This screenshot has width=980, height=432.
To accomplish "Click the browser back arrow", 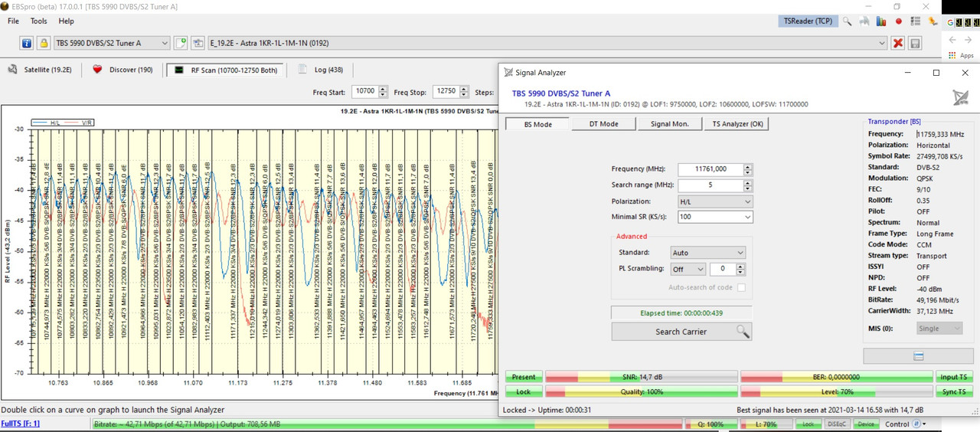I will coord(953,40).
